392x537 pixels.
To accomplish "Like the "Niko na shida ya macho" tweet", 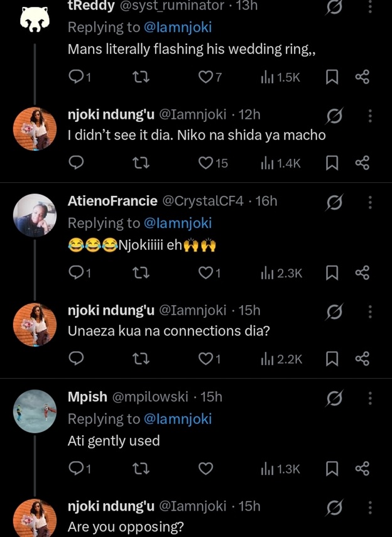I will click(x=206, y=163).
